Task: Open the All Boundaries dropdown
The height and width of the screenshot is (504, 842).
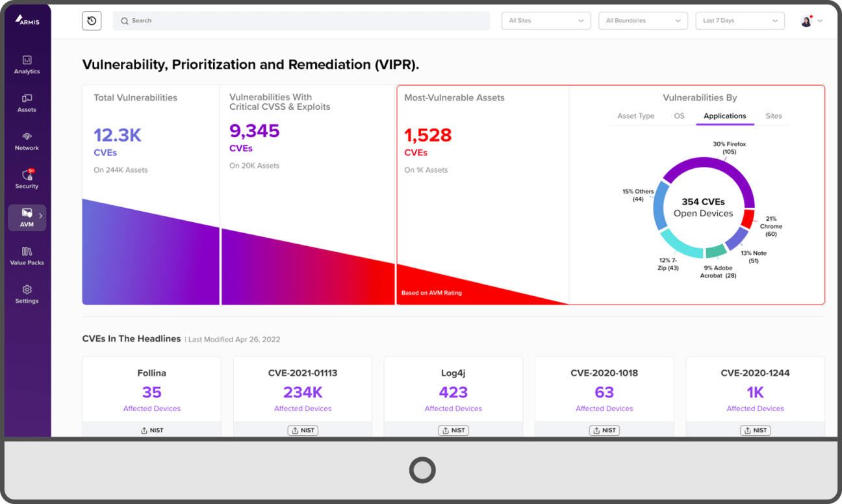Action: [643, 21]
